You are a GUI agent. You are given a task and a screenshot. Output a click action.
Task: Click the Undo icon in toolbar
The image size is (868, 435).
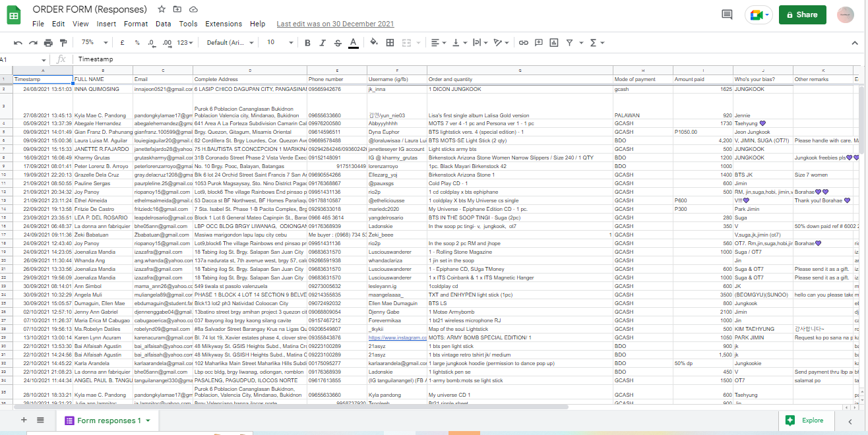point(18,43)
